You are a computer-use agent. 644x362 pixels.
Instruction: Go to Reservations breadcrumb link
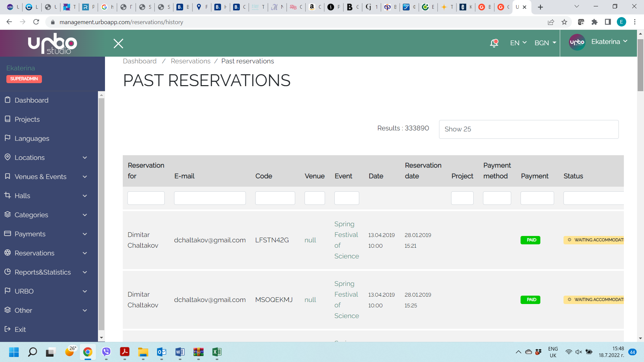[191, 61]
